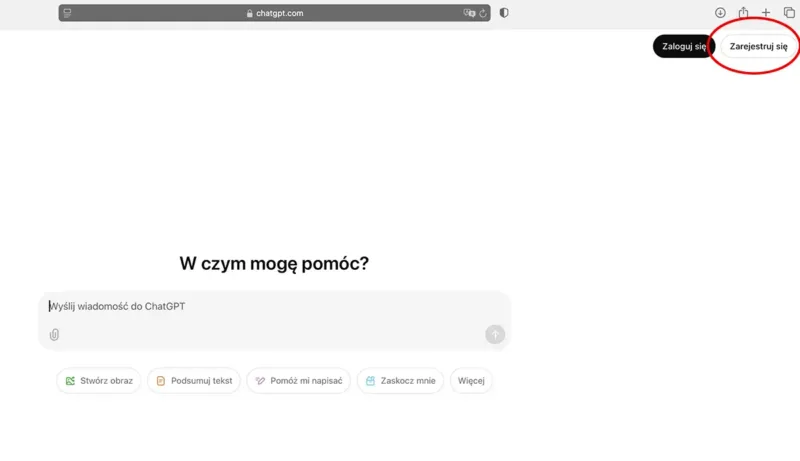Click the Podsumuj tekst document icon
Screen dimensions: 800x461
[161, 381]
